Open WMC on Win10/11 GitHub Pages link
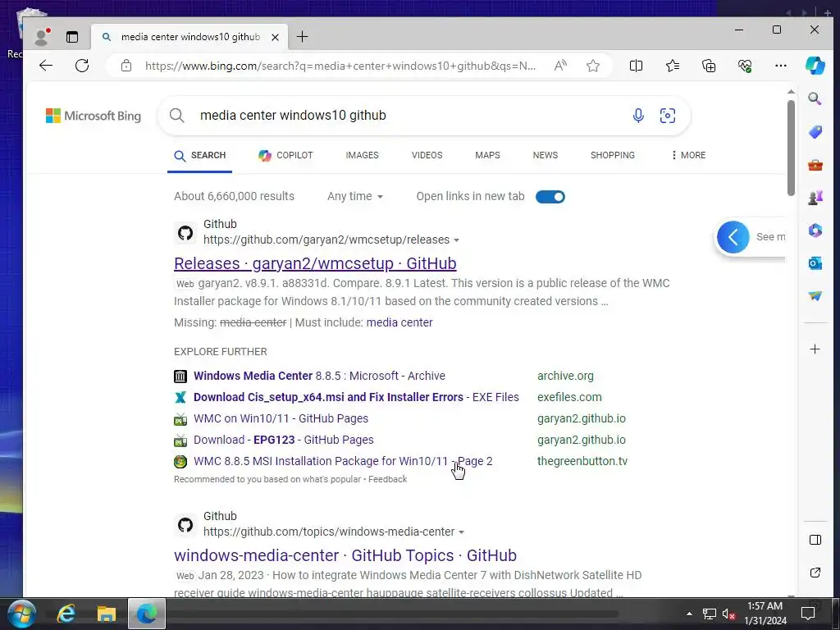The width and height of the screenshot is (840, 630). pos(281,418)
